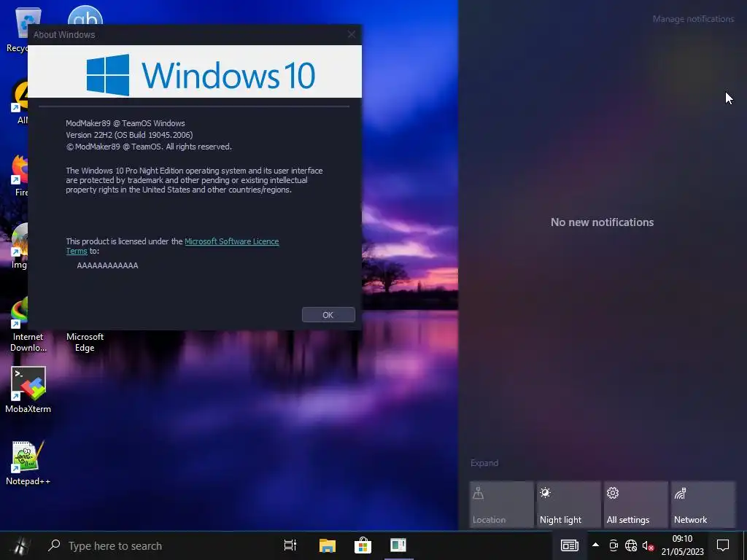Toggle the action center notification icon
This screenshot has width=747, height=560.
(x=723, y=545)
